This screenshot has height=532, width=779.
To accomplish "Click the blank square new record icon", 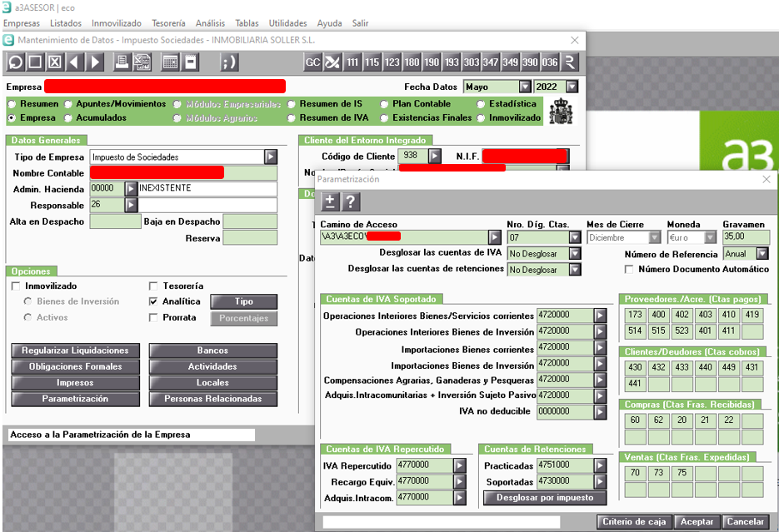I will click(35, 62).
